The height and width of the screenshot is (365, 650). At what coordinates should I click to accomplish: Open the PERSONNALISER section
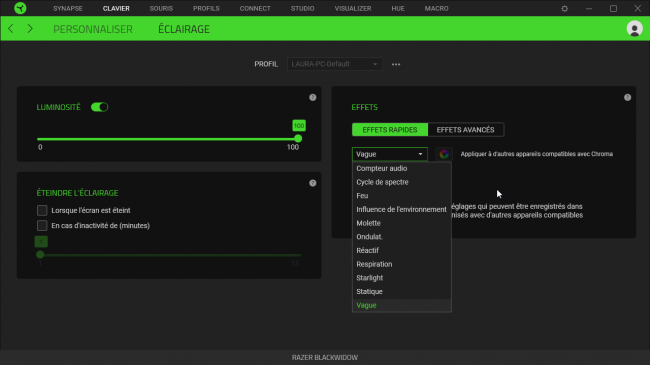(93, 29)
